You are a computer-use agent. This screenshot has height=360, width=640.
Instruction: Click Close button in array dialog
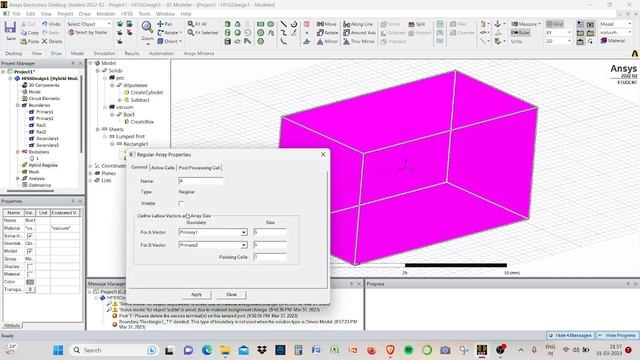(x=231, y=294)
